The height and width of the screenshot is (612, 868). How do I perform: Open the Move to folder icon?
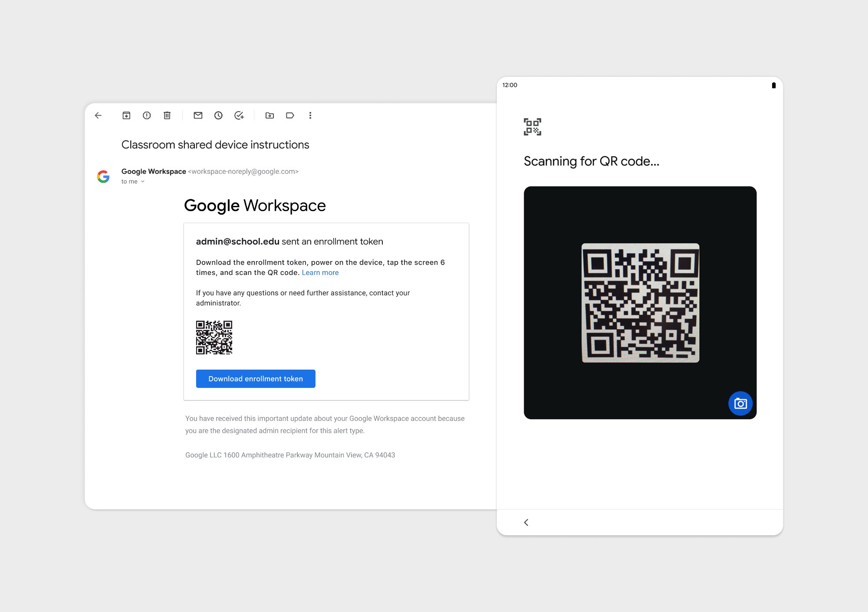pyautogui.click(x=270, y=116)
